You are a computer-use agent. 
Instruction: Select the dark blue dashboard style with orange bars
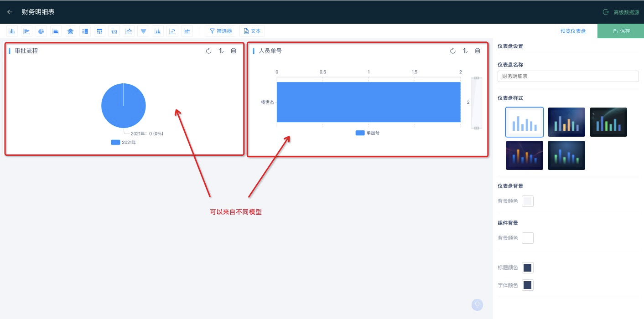[566, 122]
